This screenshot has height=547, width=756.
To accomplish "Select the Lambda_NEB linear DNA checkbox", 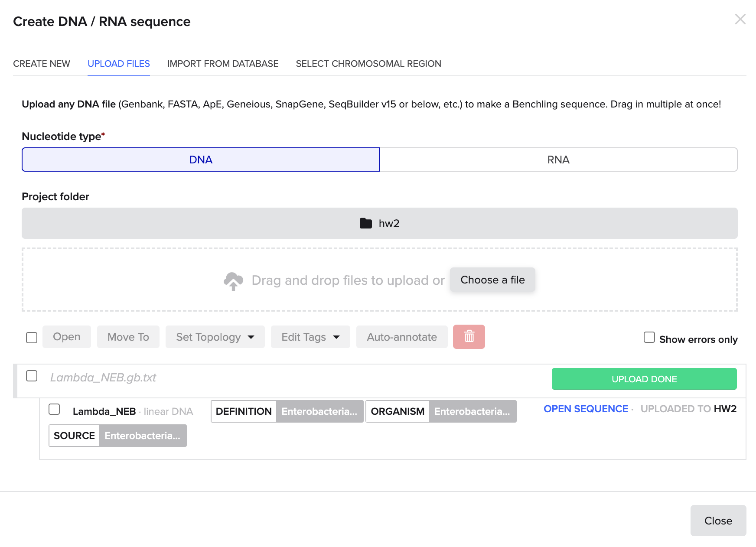I will click(x=54, y=410).
